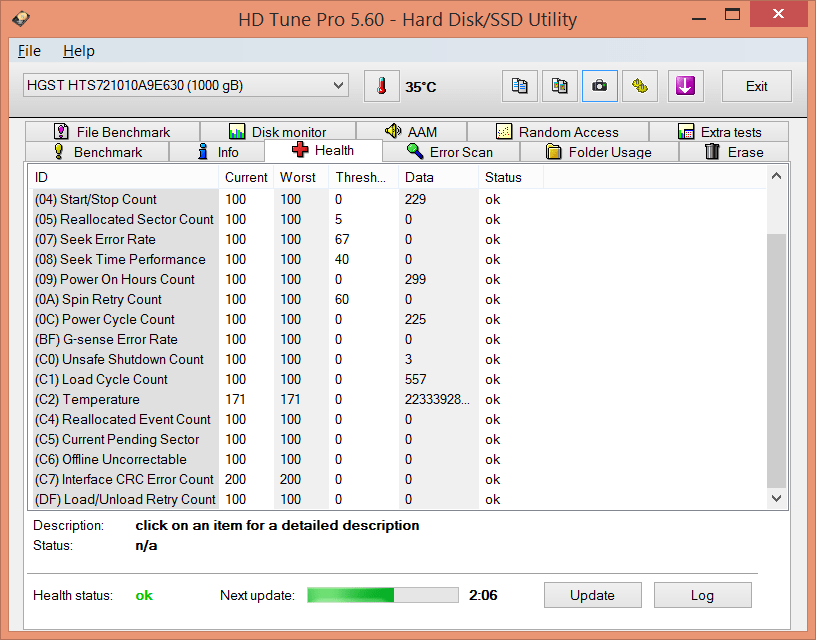Switch to the File Benchmark tab
Image resolution: width=816 pixels, height=640 pixels.
(112, 132)
